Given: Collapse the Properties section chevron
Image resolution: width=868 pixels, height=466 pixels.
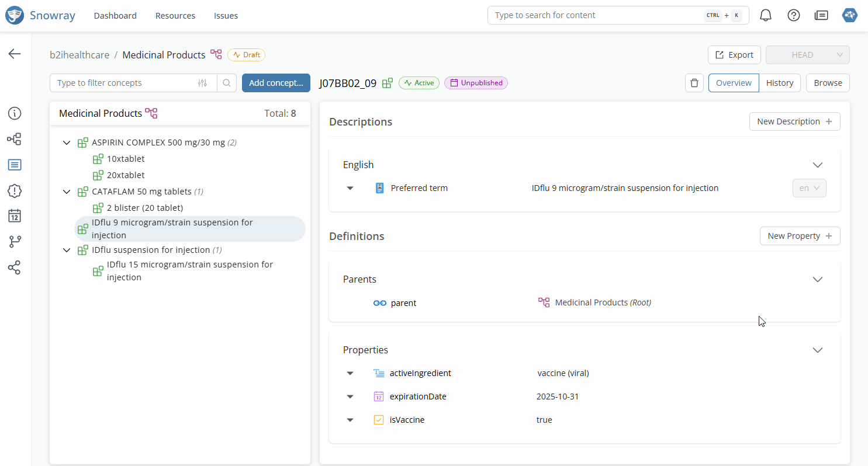Looking at the screenshot, I should pos(817,350).
